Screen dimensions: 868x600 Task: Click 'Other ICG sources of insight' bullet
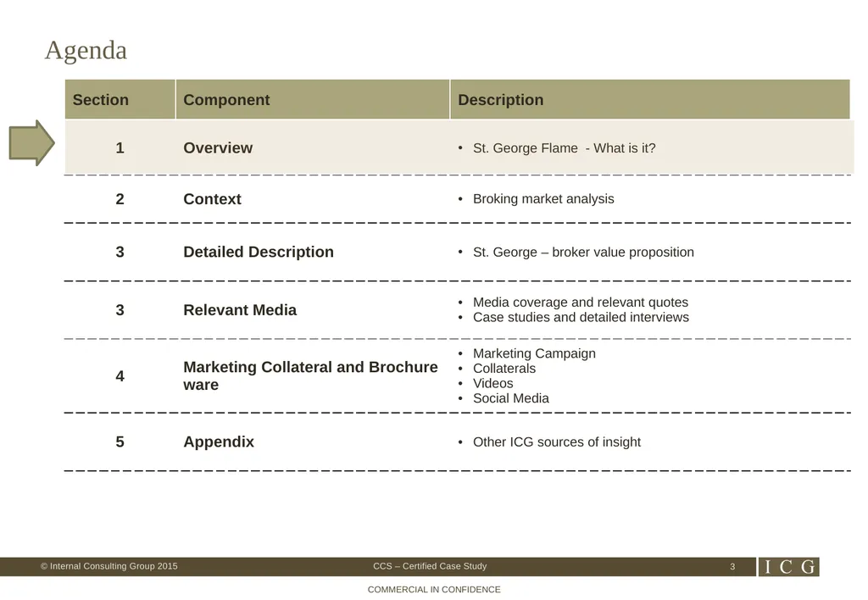coord(556,442)
